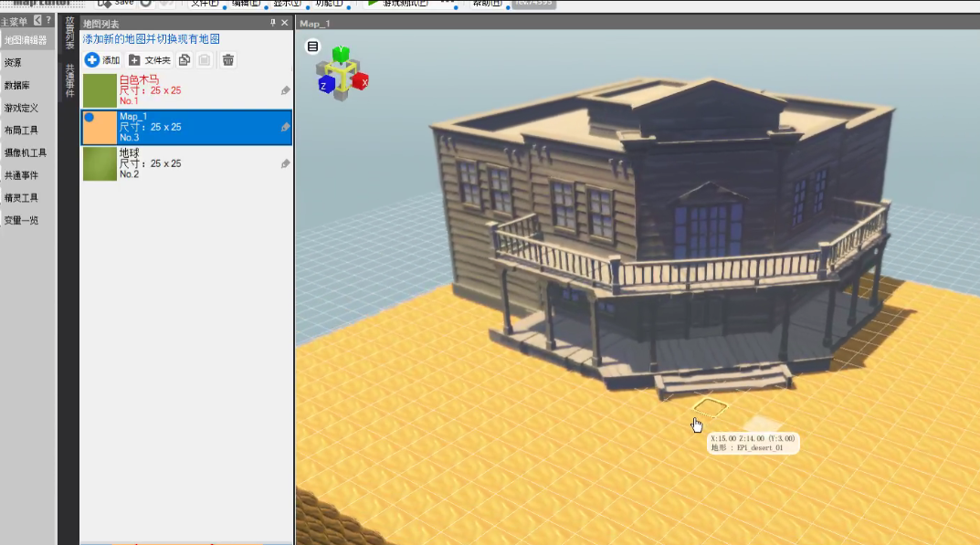The image size is (980, 545).
Task: Click the 游戏测试 play button
Action: coord(398,3)
